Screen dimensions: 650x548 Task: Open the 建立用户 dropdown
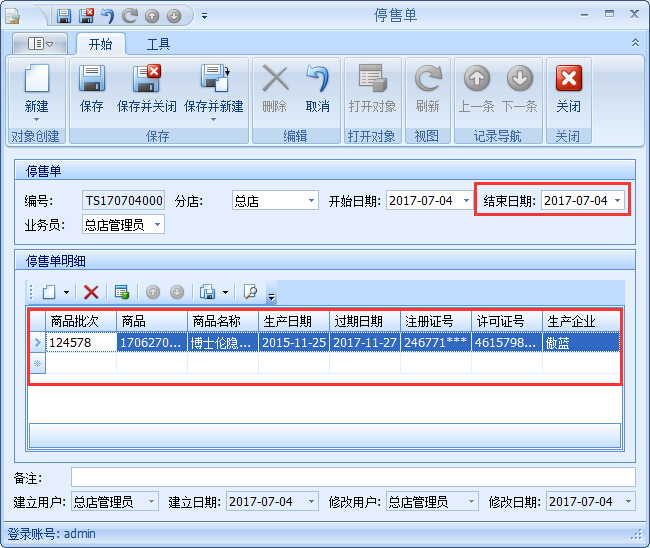pos(152,502)
